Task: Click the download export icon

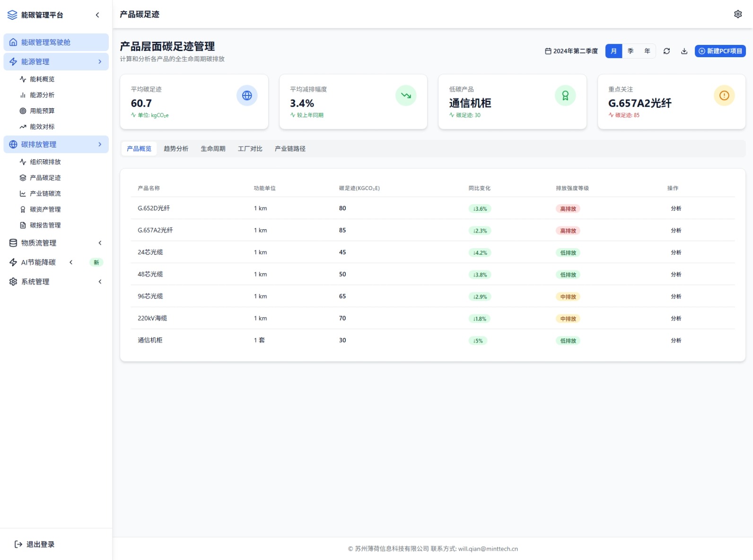Action: 684,51
